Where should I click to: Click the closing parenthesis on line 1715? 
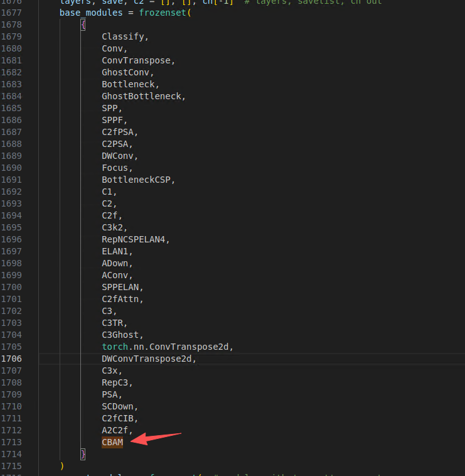pyautogui.click(x=62, y=466)
